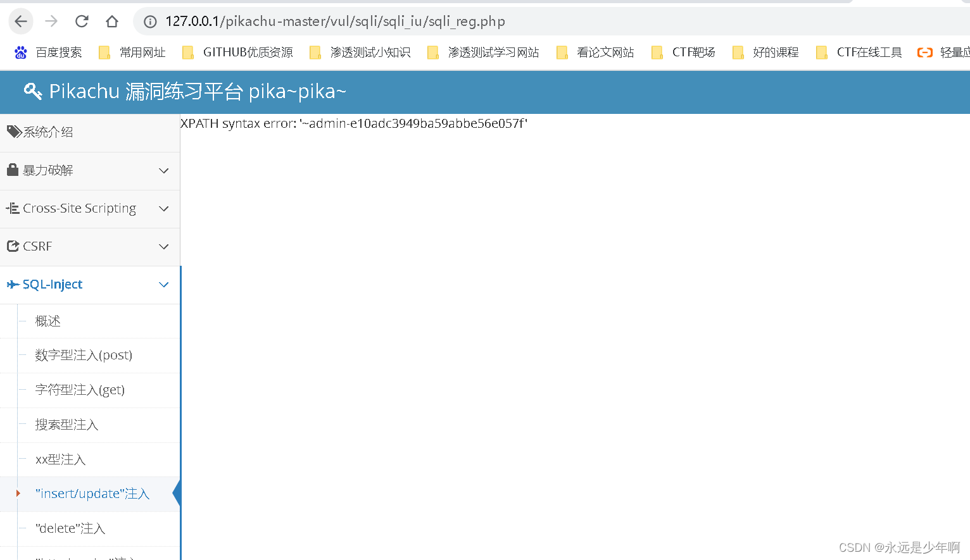Open 字符型注入(get) submenu item
The height and width of the screenshot is (560, 970).
tap(90, 390)
